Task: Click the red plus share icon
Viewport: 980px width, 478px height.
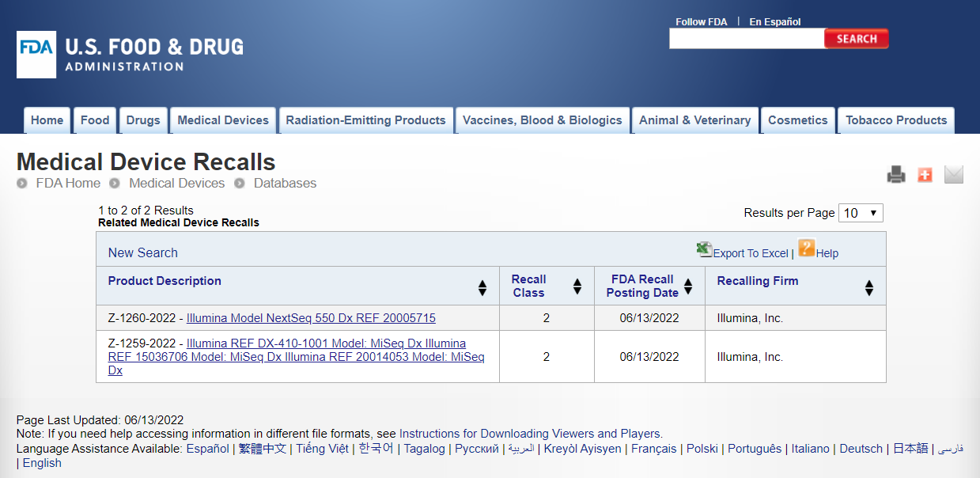Action: 925,175
